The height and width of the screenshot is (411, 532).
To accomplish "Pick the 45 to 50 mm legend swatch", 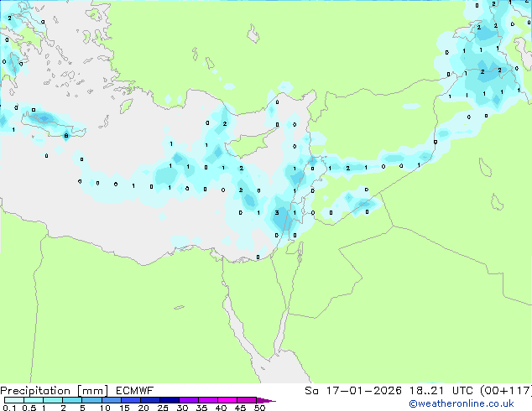I will tap(247, 400).
